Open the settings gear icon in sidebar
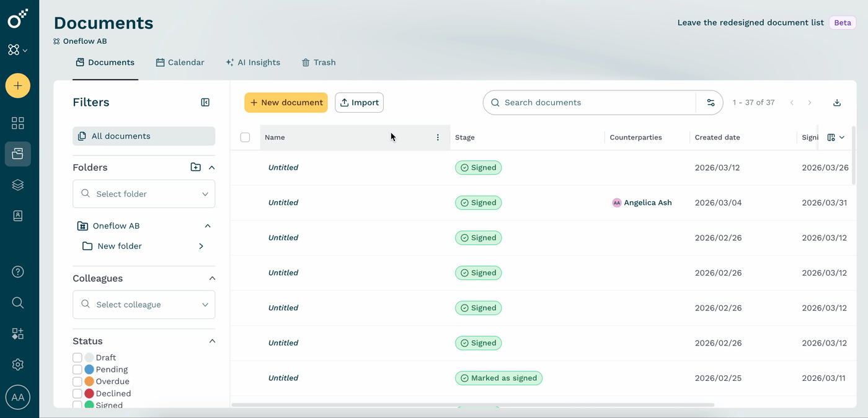 18,365
